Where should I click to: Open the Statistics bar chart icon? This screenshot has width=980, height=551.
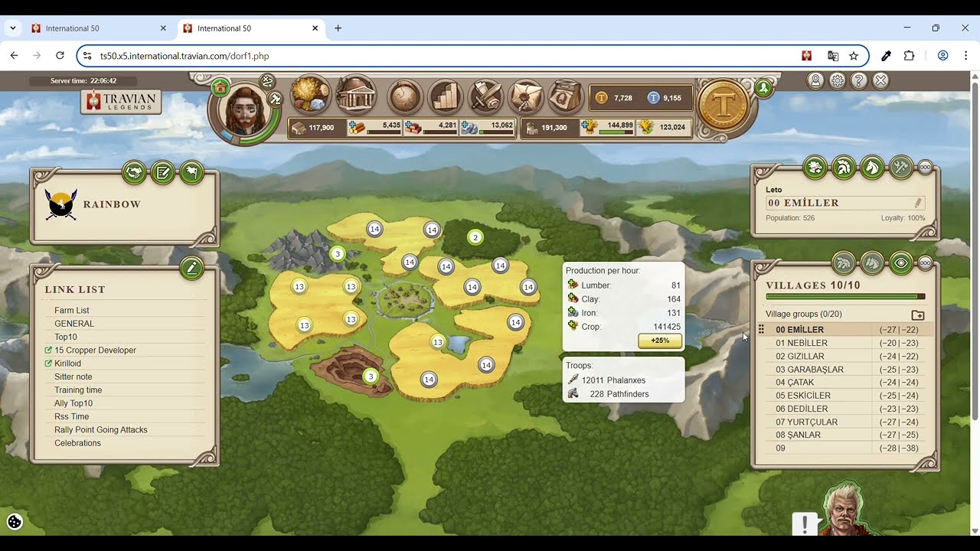click(446, 97)
